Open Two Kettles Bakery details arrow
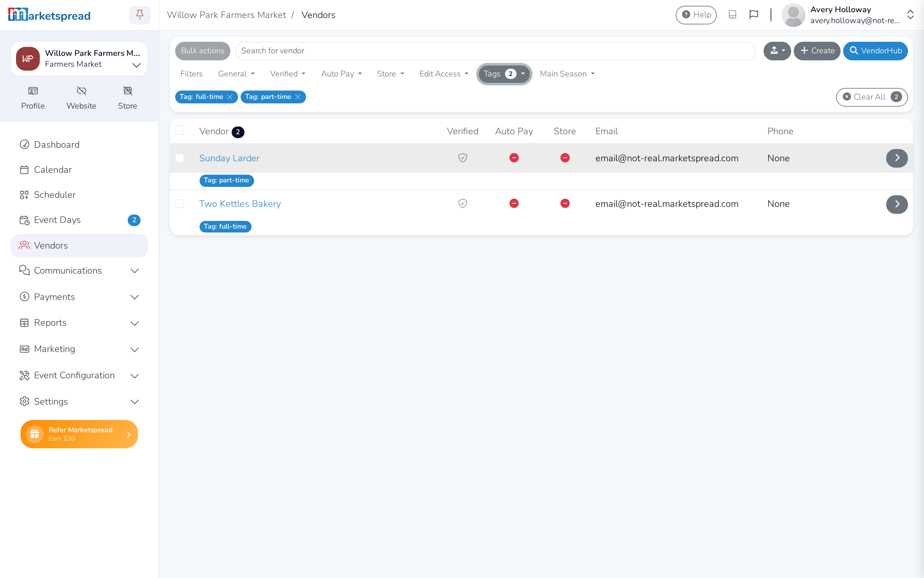924x578 pixels. [x=897, y=204]
